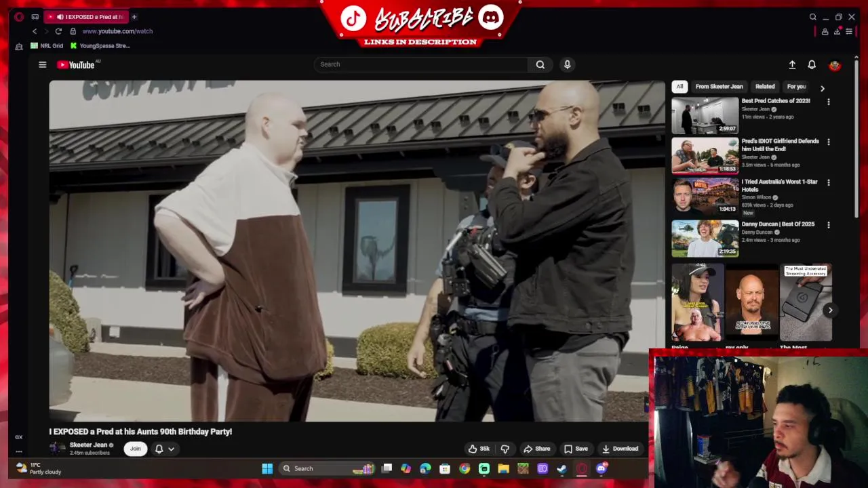The width and height of the screenshot is (868, 488).
Task: Open YouTube hamburger guide menu
Action: tap(42, 64)
